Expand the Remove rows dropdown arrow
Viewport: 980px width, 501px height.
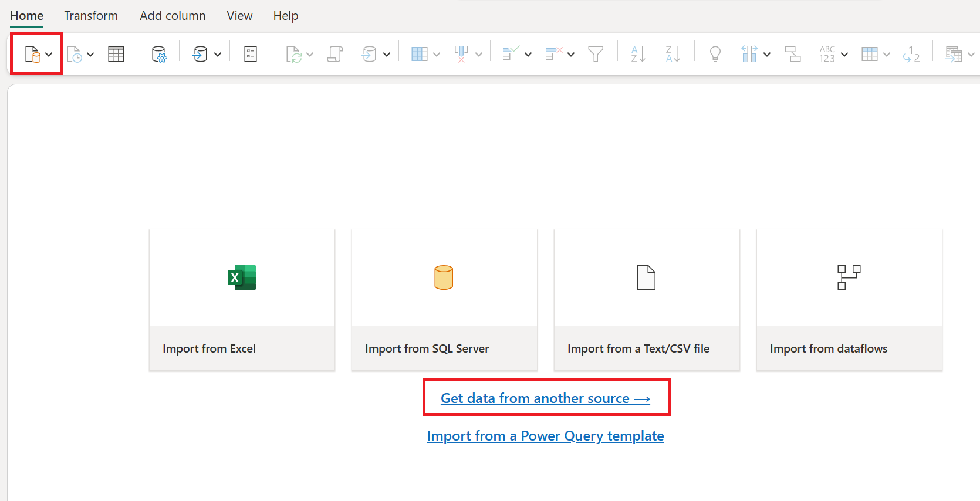click(x=571, y=55)
